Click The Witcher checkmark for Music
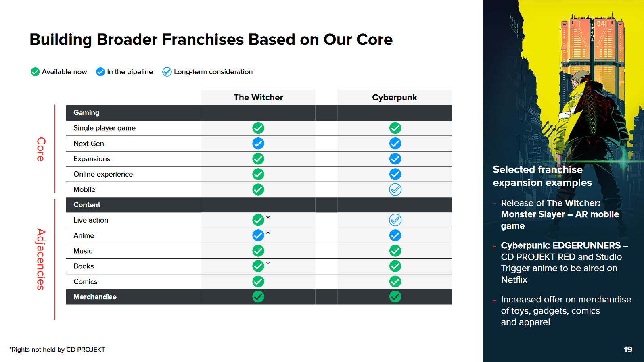 coord(258,251)
